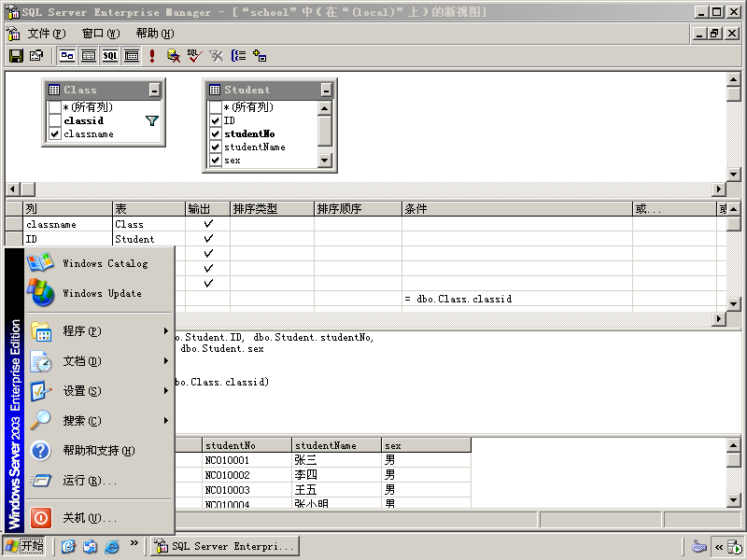This screenshot has width=747, height=560.
Task: Open Windows Update from the Start menu
Action: 100,293
